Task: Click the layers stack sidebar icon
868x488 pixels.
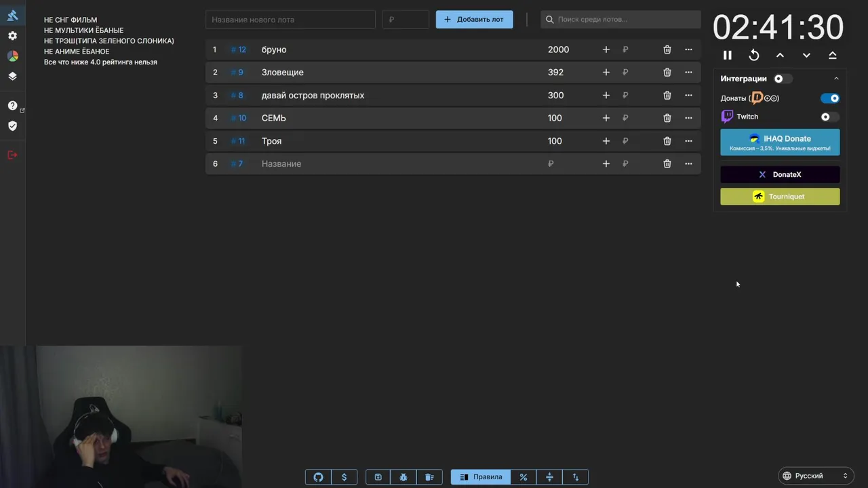Action: [x=12, y=76]
